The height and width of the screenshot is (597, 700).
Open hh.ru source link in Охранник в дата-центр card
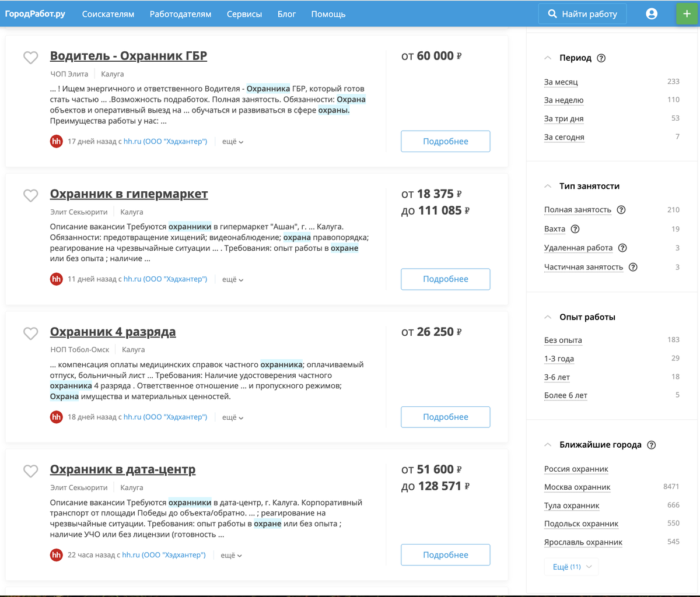pos(164,555)
